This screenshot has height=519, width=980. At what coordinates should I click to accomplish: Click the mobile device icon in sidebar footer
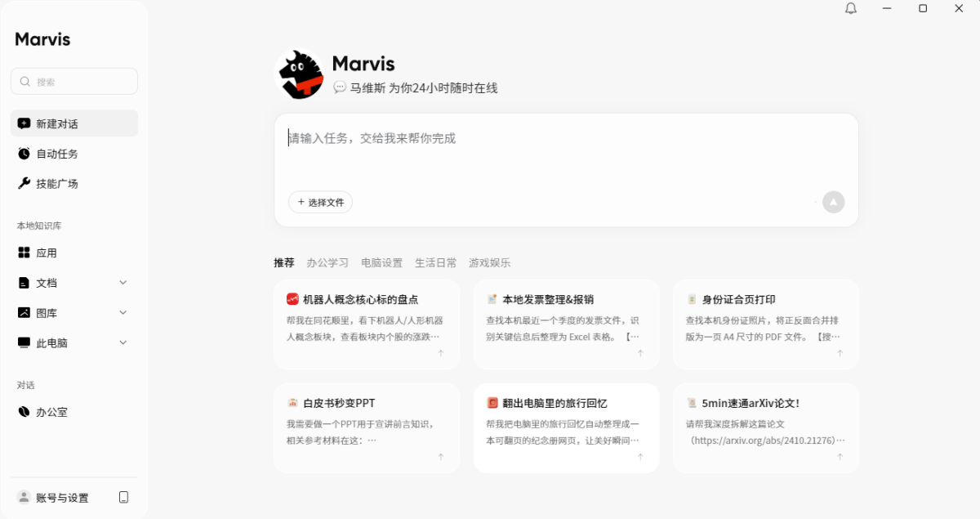point(124,497)
